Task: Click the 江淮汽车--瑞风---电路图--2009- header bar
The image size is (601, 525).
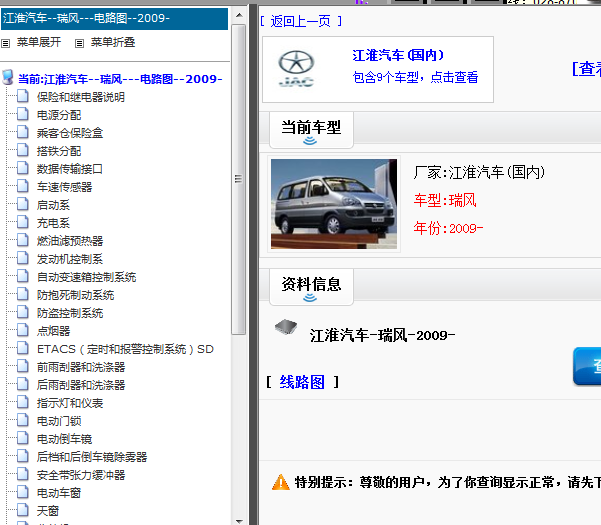Action: coord(115,18)
